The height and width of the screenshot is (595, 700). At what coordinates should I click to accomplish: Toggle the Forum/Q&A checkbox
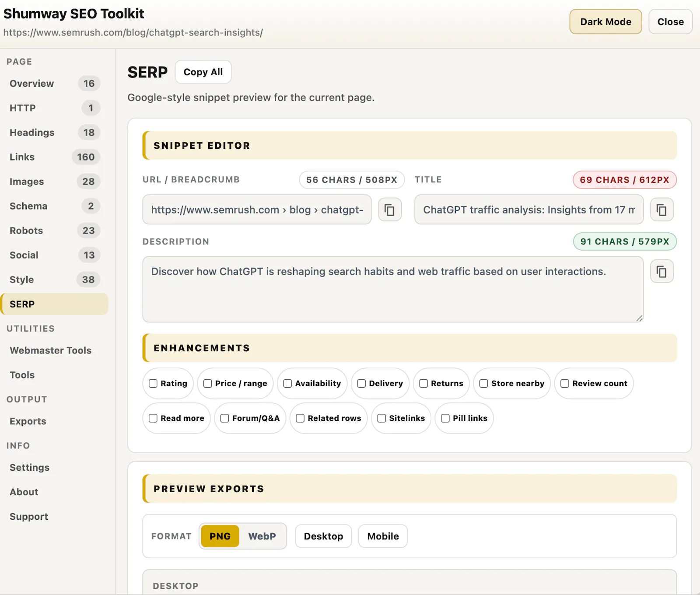[x=225, y=418]
